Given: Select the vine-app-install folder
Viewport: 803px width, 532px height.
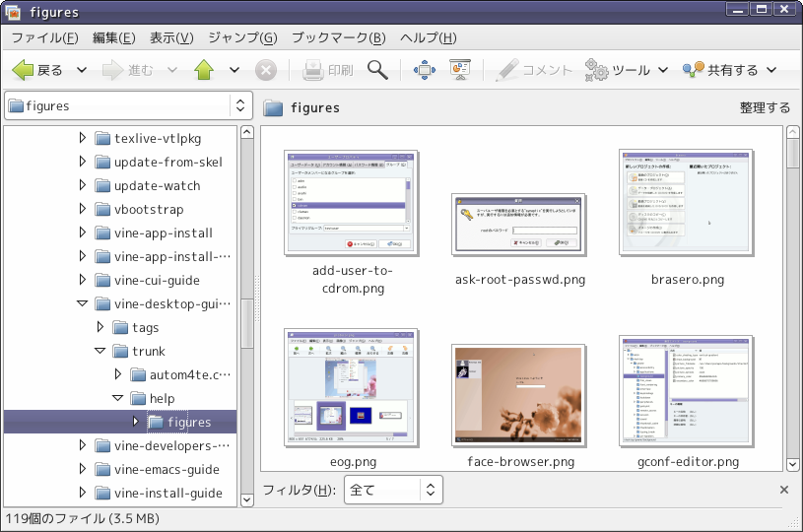Looking at the screenshot, I should pyautogui.click(x=163, y=233).
